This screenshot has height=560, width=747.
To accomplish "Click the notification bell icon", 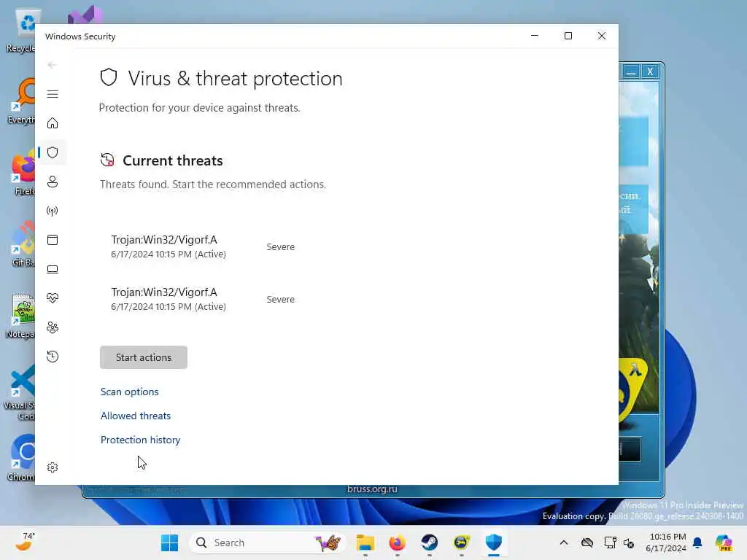I will (x=697, y=542).
